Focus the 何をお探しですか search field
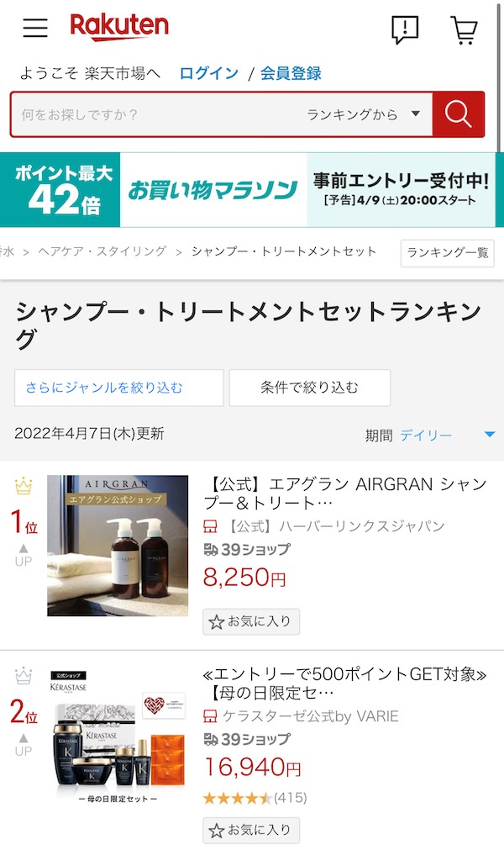Viewport: 504px width, 850px height. click(157, 114)
